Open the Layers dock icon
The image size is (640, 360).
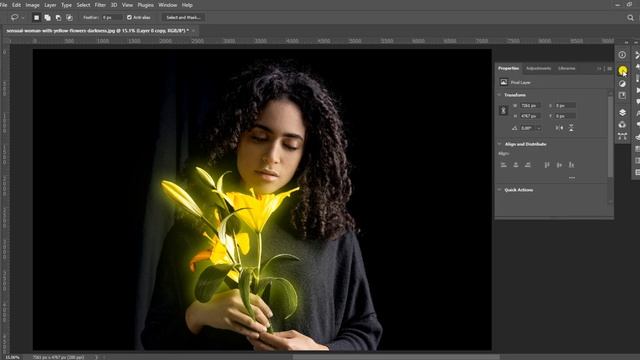click(622, 112)
